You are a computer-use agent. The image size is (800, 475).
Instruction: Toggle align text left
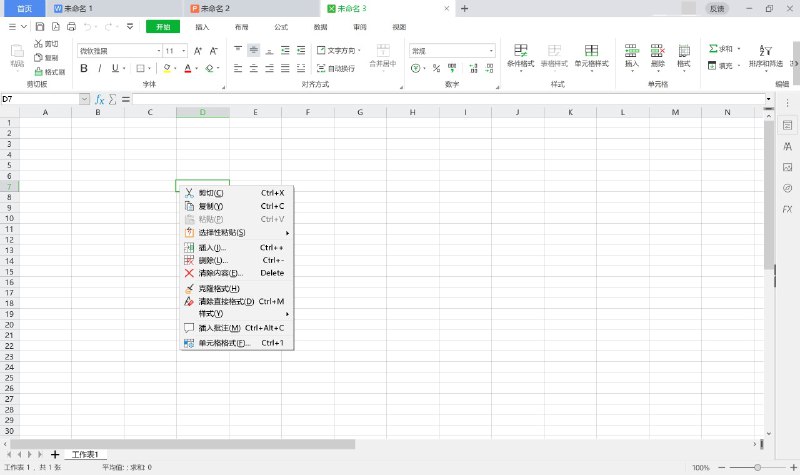[238, 68]
